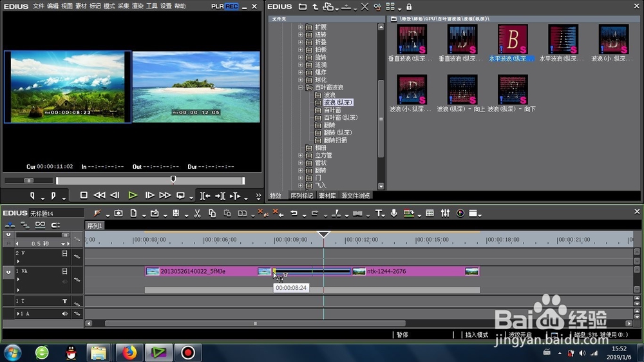Image resolution: width=644 pixels, height=362 pixels.
Task: Open the 编辑 menu
Action: coord(53,6)
